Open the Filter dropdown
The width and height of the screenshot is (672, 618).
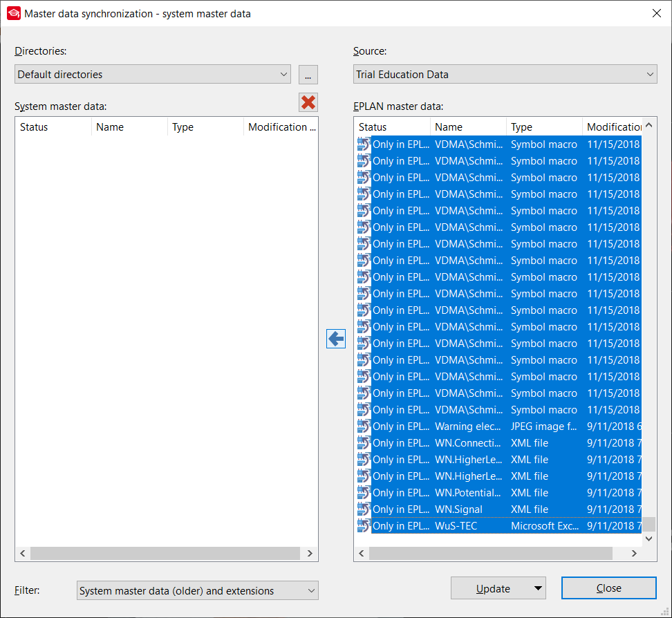[x=198, y=590]
